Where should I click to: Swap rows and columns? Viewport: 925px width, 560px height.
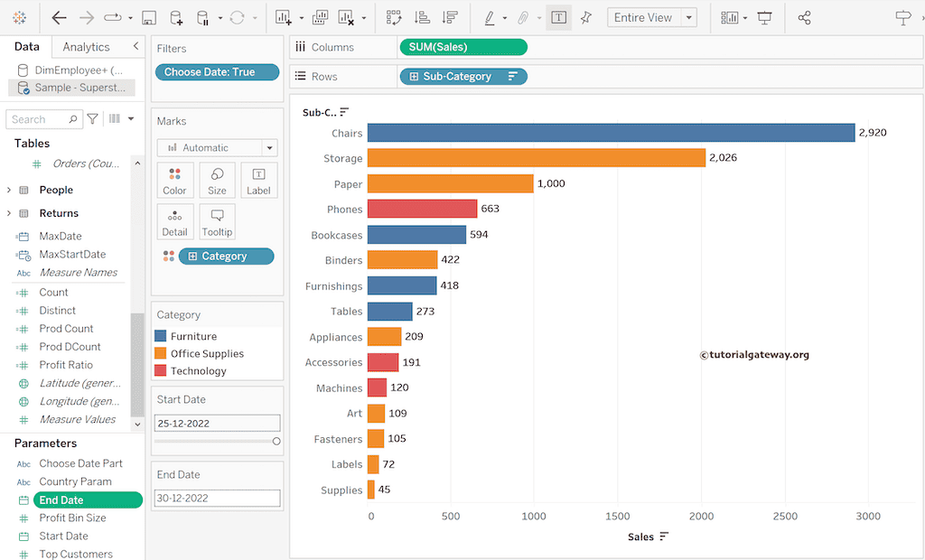pyautogui.click(x=394, y=17)
